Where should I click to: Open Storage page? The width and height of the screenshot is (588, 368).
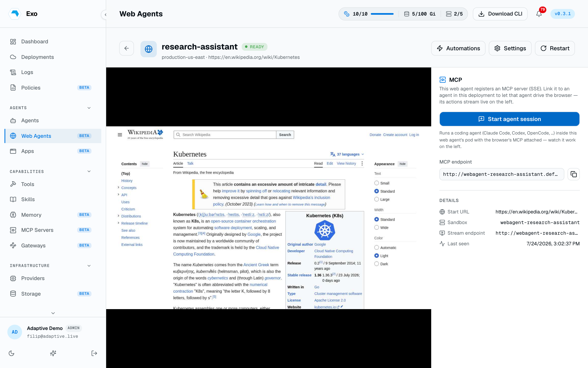[x=53, y=294]
